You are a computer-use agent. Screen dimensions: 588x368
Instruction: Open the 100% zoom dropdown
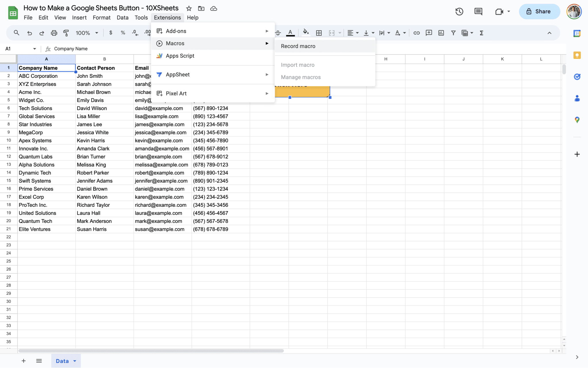[87, 33]
